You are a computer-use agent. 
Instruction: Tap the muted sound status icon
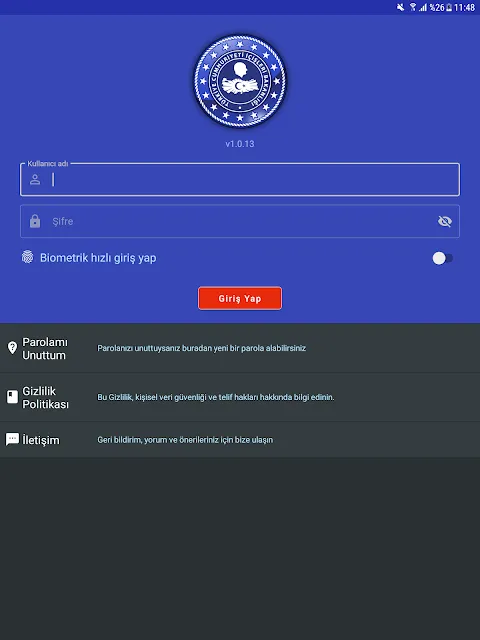click(400, 7)
